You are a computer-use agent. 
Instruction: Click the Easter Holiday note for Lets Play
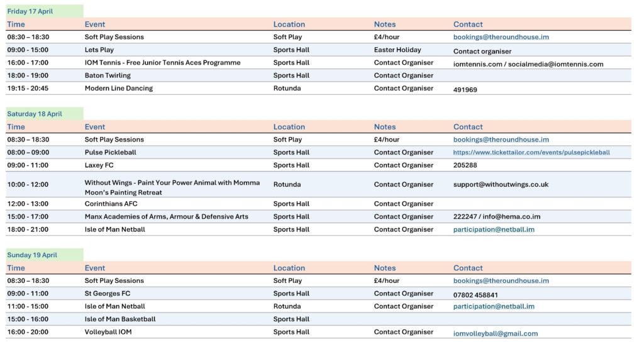click(397, 50)
